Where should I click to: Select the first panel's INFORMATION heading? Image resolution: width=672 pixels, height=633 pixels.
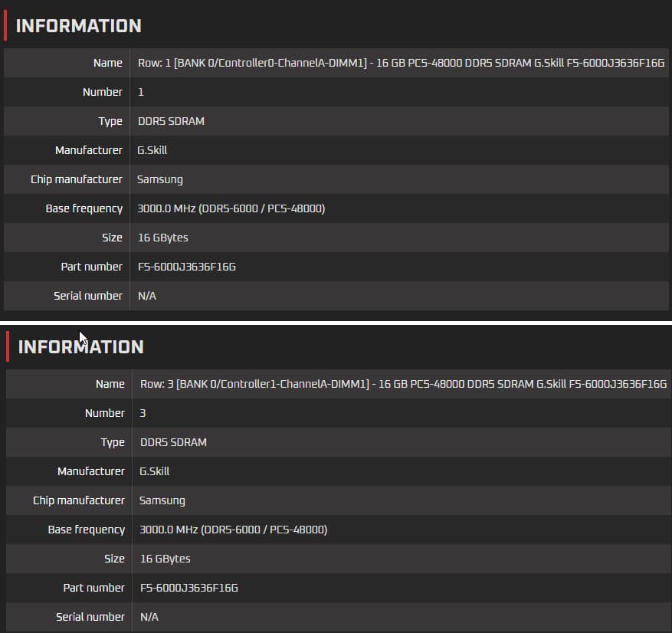click(78, 26)
